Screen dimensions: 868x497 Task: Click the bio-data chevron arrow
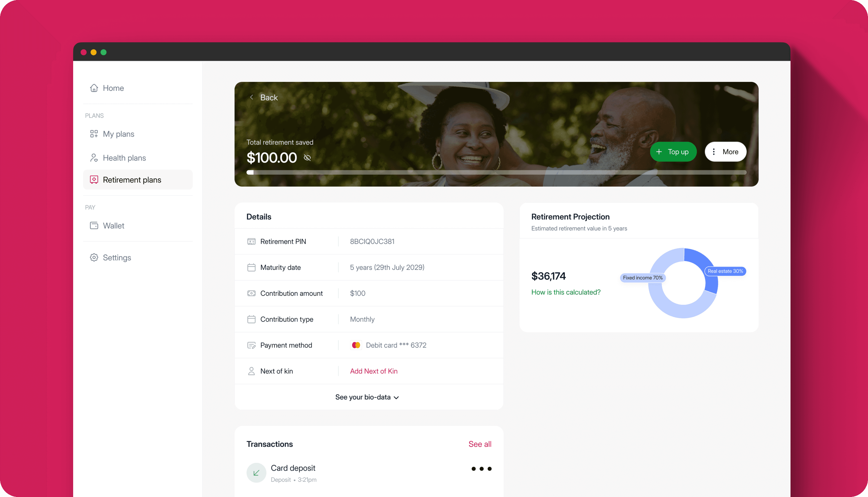pos(396,397)
